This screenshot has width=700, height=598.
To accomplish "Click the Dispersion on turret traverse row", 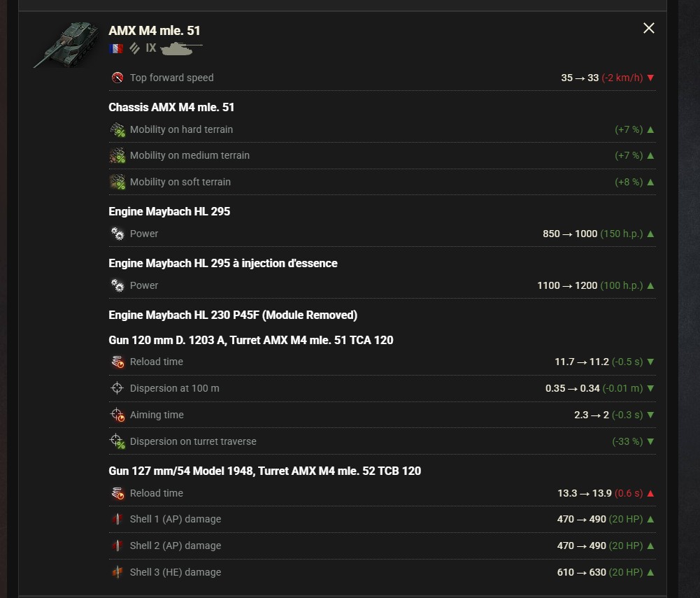I will pos(382,441).
